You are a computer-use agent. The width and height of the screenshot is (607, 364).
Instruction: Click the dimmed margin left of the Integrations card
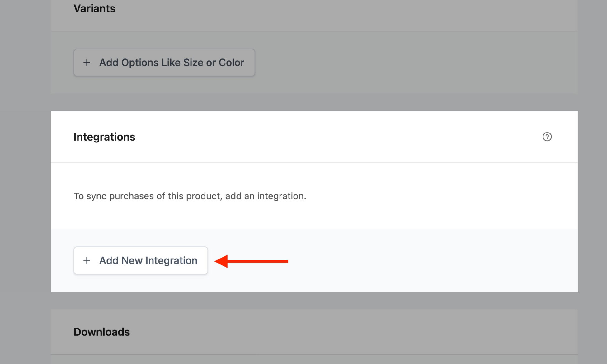[25, 201]
